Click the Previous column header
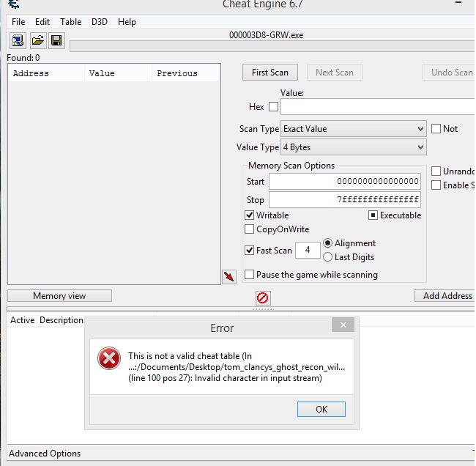This screenshot has height=466, width=476. [x=186, y=73]
